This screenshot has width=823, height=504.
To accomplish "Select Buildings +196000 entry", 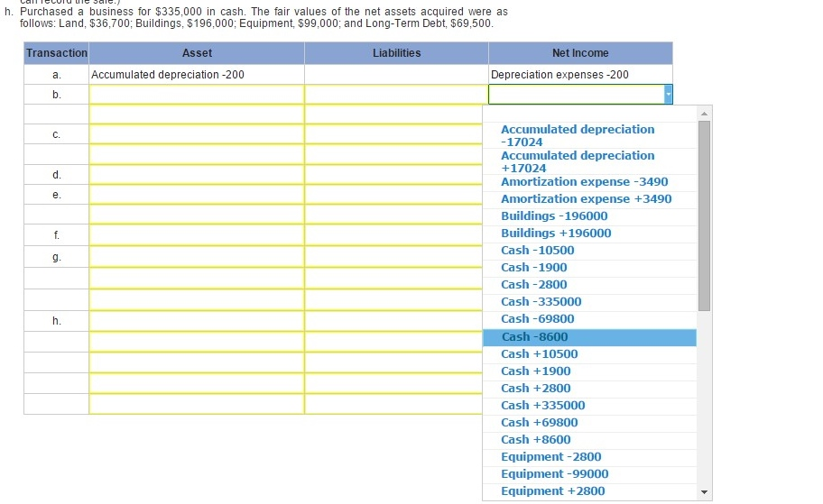I will pyautogui.click(x=556, y=234).
